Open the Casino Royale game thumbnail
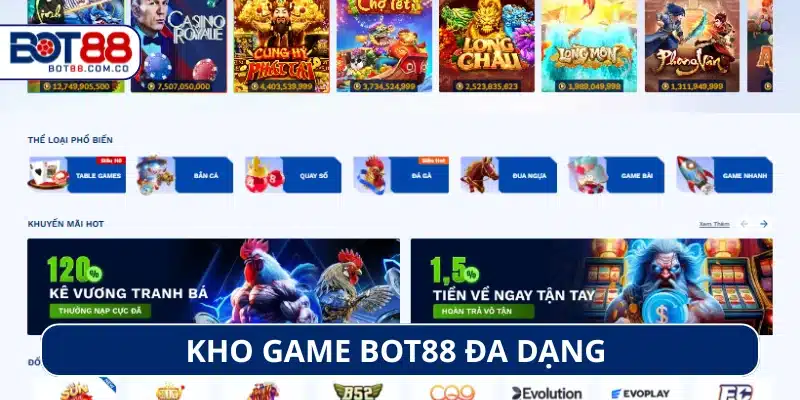The image size is (800, 400). [179, 46]
